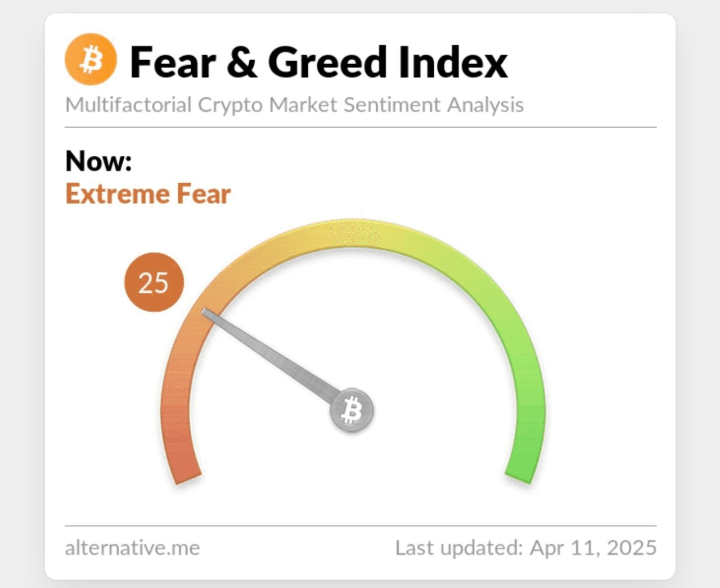
Task: Open the alternative.me source link
Action: [x=132, y=548]
